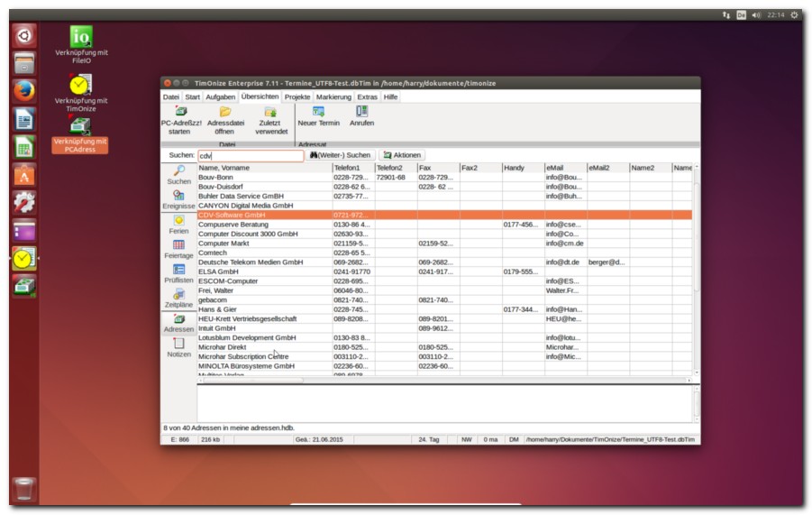Select the Übersichten tab
Screen dimensions: 812x515
point(260,97)
